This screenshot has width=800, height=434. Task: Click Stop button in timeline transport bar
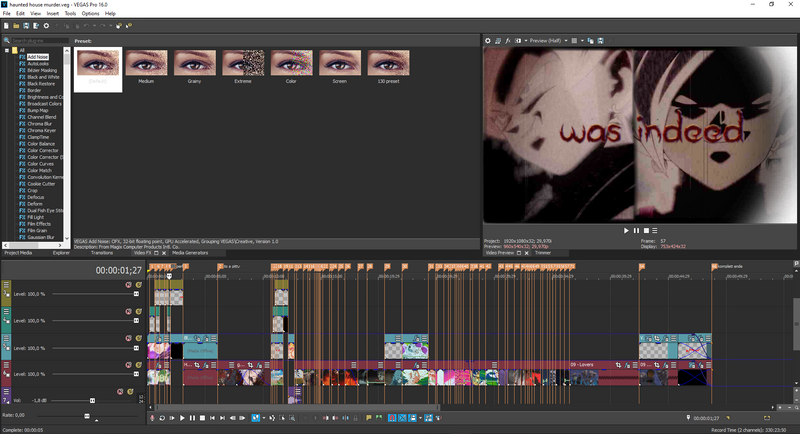click(203, 418)
